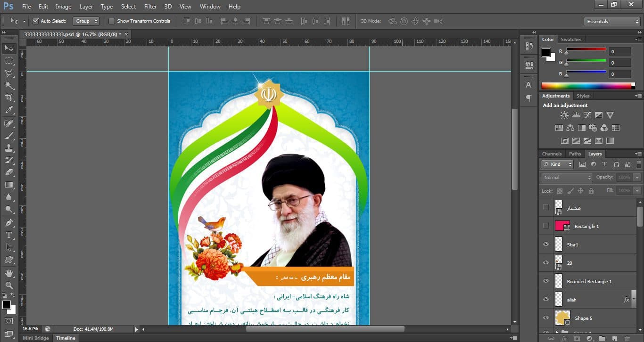
Task: Open the Timeline panel
Action: pos(66,338)
